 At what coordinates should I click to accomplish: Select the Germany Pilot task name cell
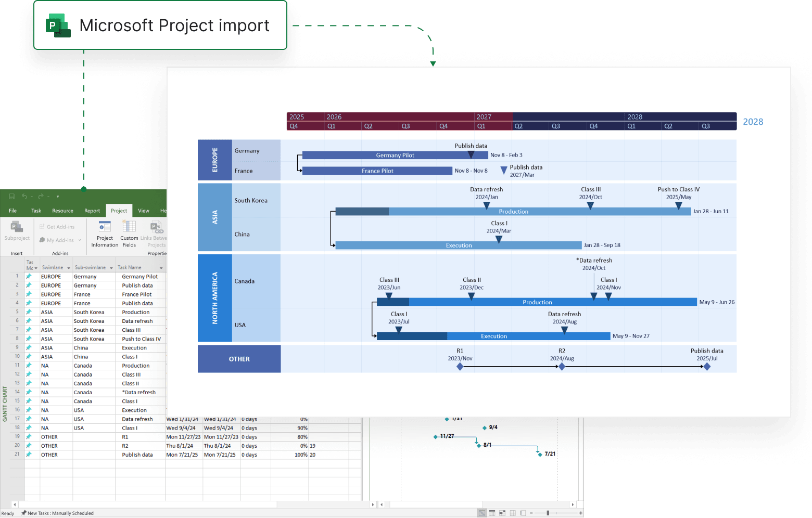(x=141, y=277)
